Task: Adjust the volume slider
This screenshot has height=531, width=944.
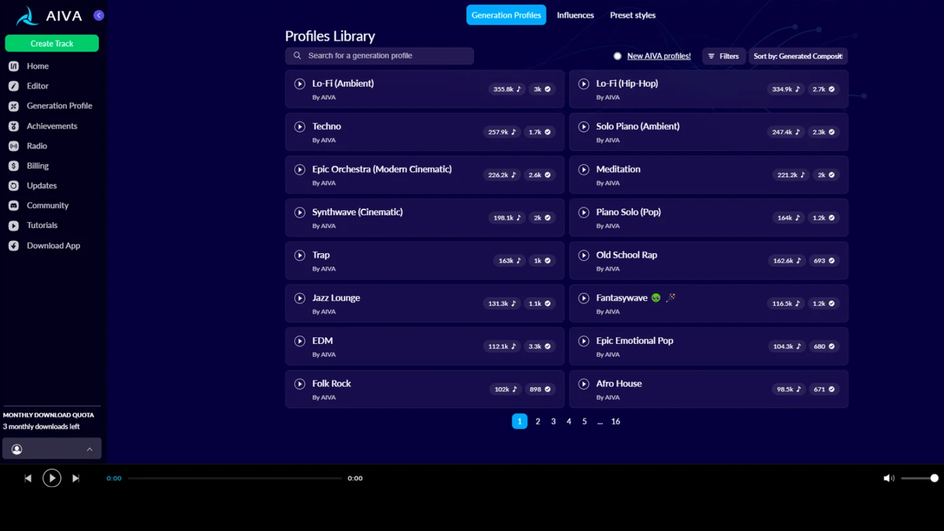Action: (x=919, y=478)
